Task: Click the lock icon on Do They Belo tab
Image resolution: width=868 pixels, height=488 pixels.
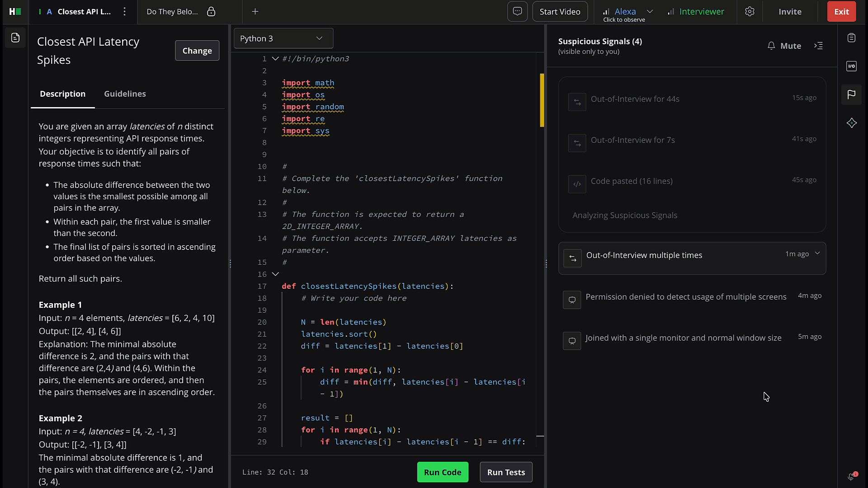Action: pyautogui.click(x=211, y=12)
